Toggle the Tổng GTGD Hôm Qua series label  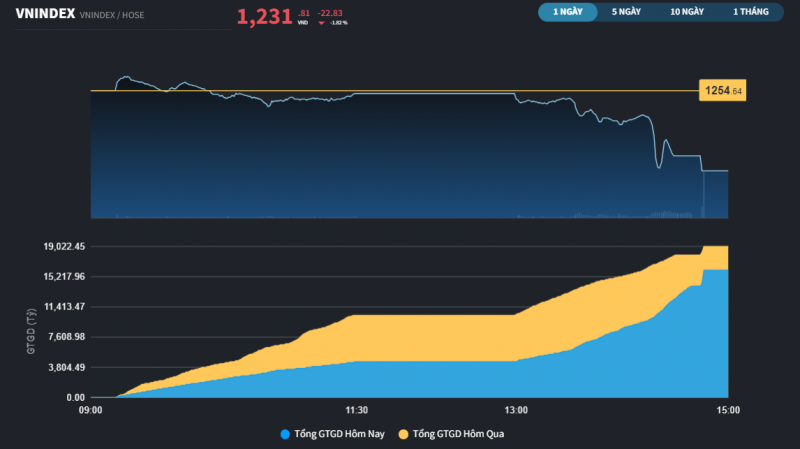(x=459, y=434)
